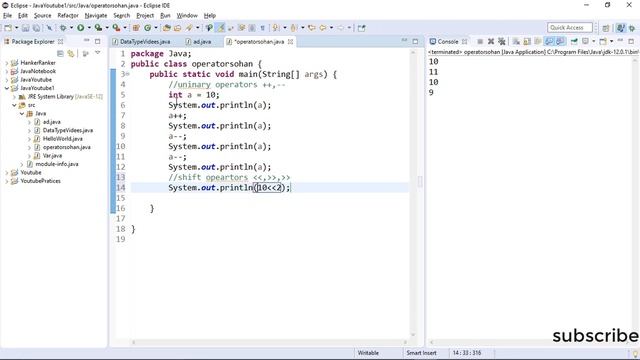Click the Terminate square icon in Console

[480, 41]
